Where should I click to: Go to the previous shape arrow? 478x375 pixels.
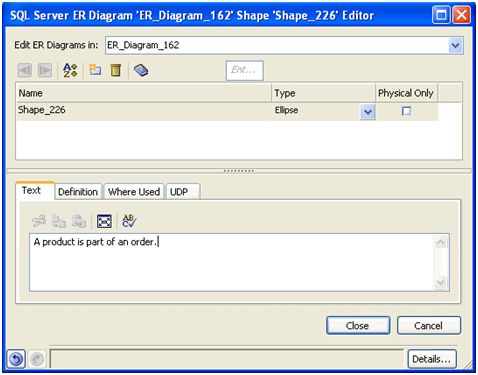(25, 70)
